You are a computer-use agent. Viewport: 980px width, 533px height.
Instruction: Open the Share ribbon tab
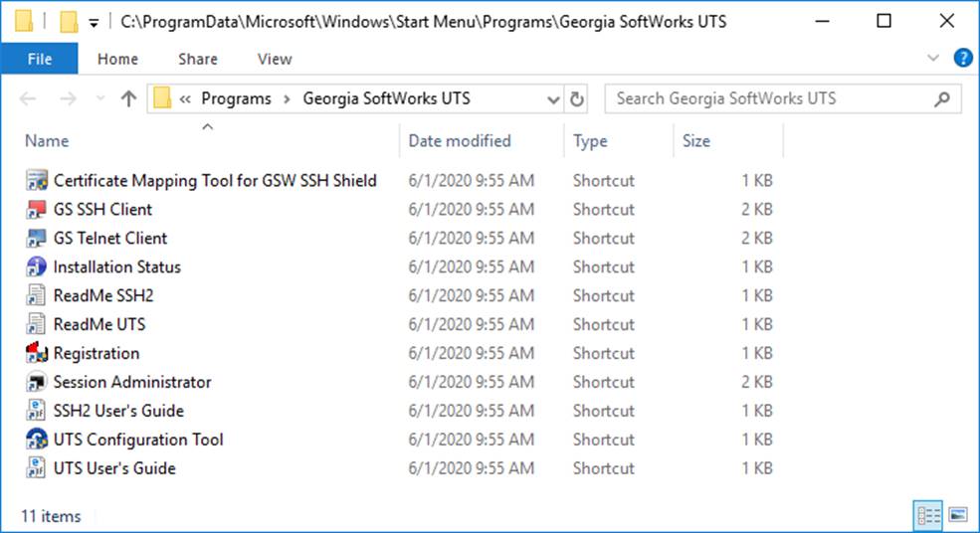click(198, 59)
